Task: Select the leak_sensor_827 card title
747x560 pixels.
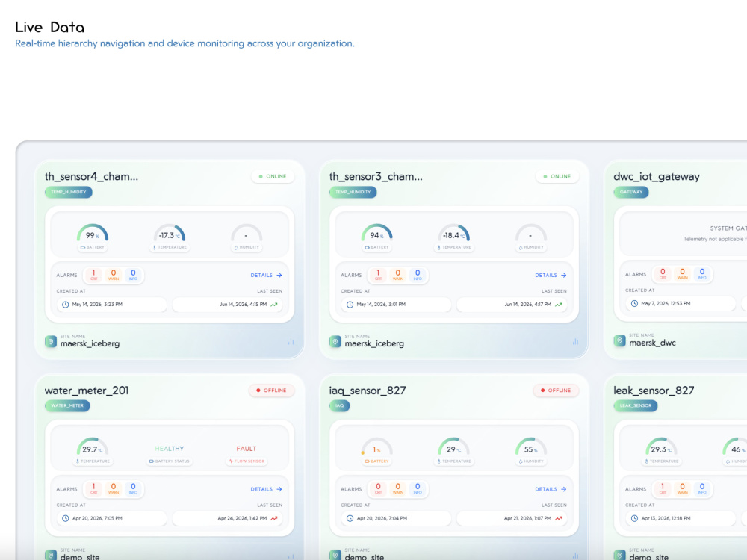Action: tap(654, 391)
